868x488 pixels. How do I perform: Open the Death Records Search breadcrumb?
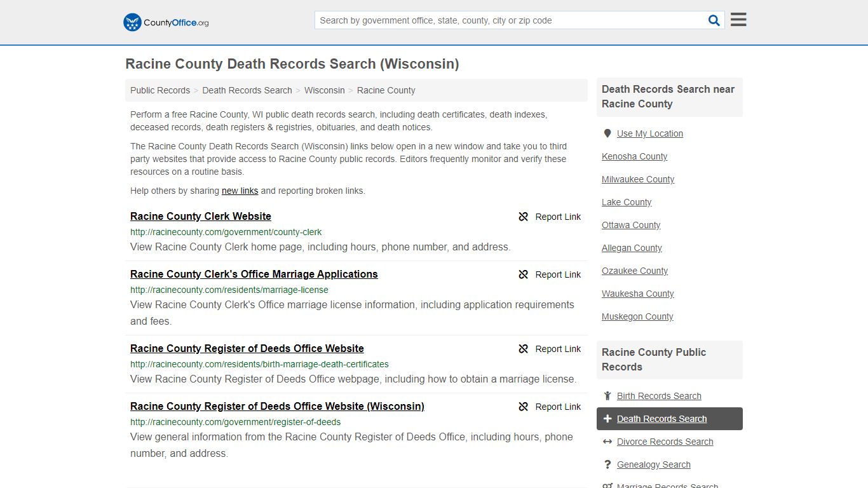tap(247, 90)
